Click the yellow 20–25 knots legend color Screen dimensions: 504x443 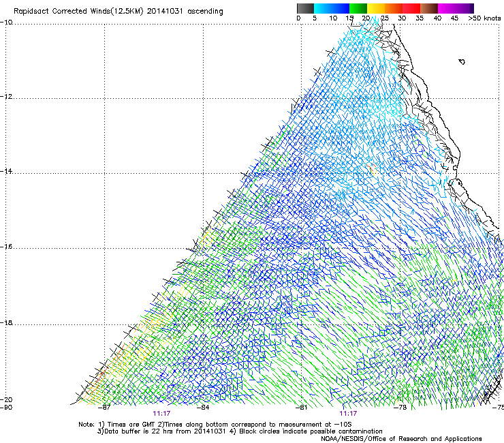tap(376, 8)
